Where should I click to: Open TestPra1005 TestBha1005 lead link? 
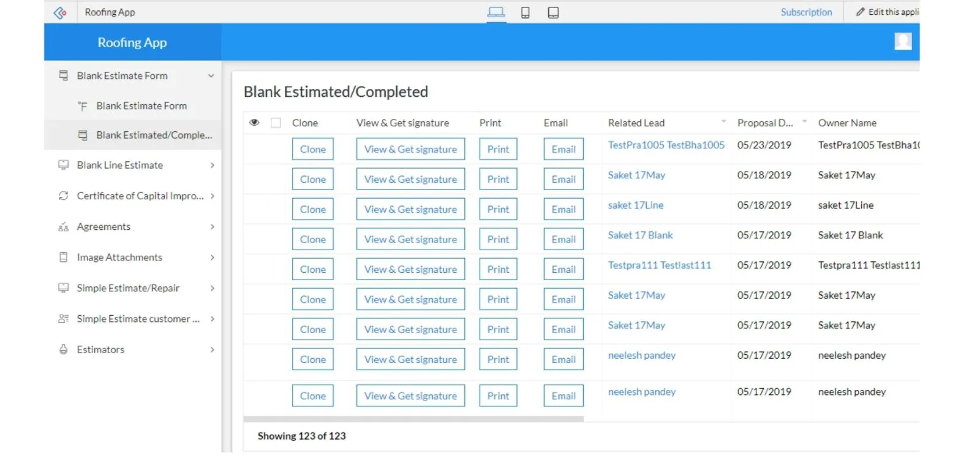[x=666, y=145]
